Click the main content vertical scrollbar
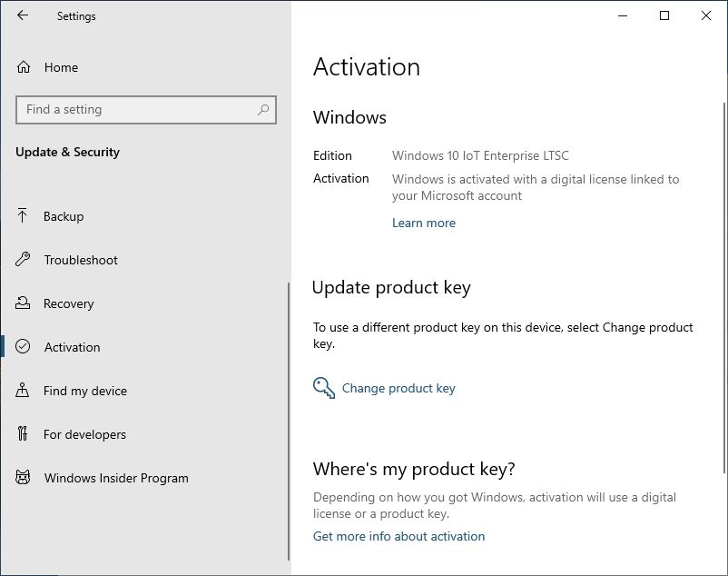The image size is (728, 576). click(x=724, y=288)
